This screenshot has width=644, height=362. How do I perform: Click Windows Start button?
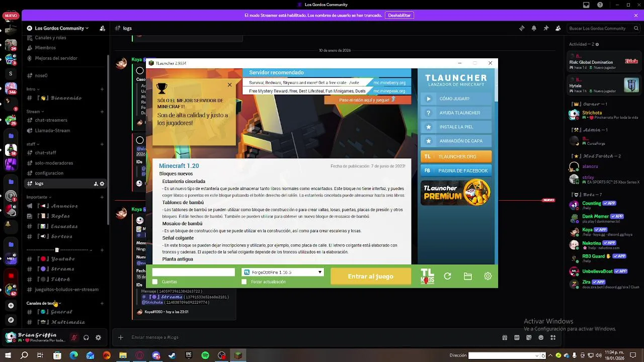point(8,355)
